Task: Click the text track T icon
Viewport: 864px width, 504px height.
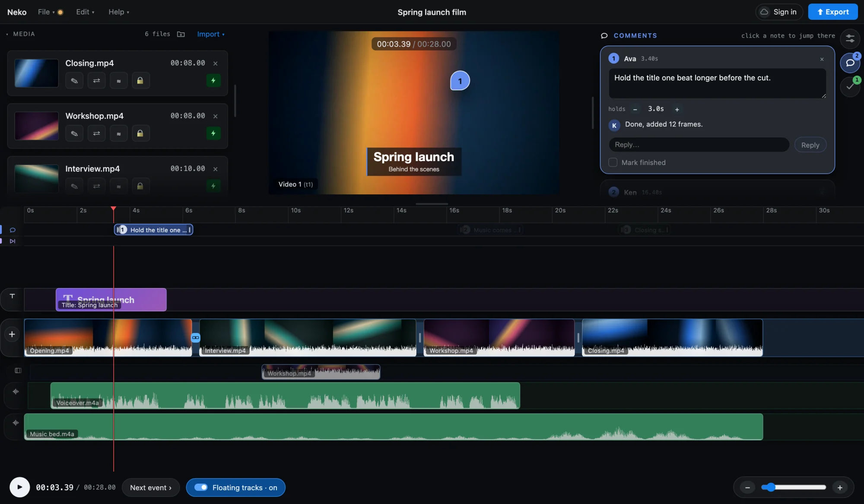Action: click(12, 296)
